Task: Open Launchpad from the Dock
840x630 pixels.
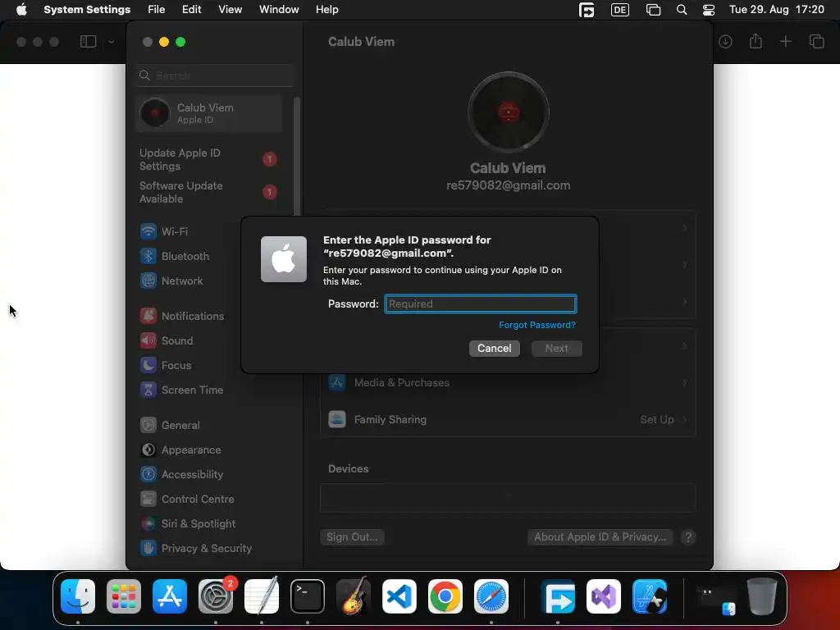Action: (124, 596)
